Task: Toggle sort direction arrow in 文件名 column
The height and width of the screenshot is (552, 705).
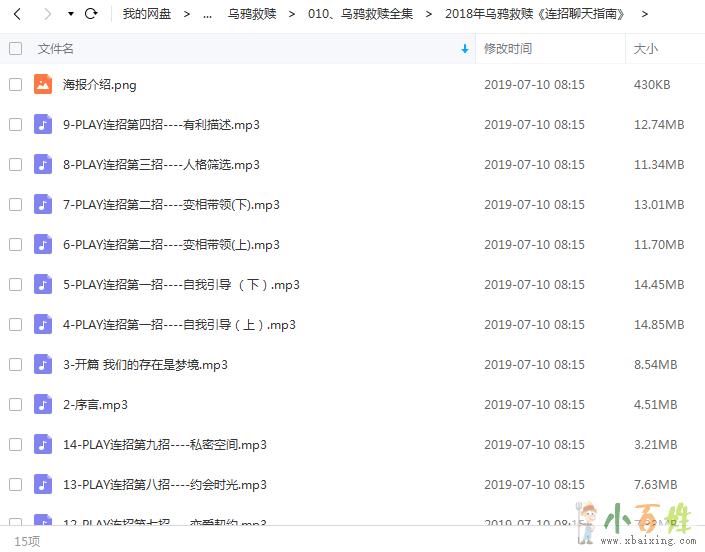Action: click(x=464, y=48)
